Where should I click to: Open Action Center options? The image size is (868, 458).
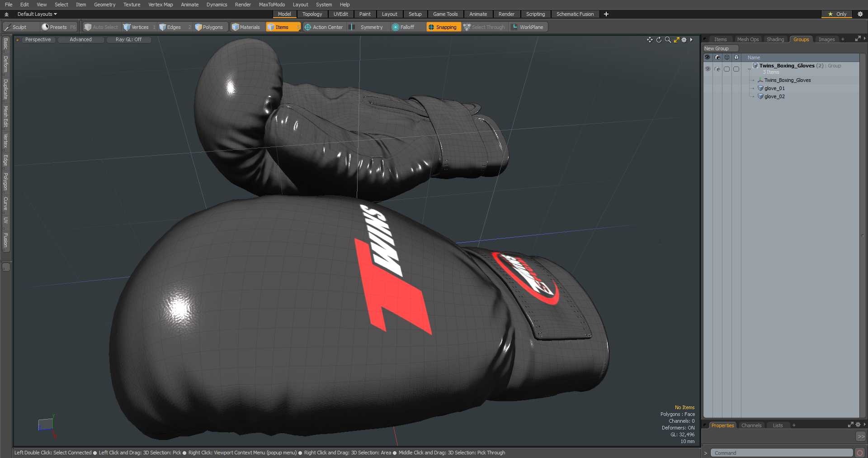[324, 27]
